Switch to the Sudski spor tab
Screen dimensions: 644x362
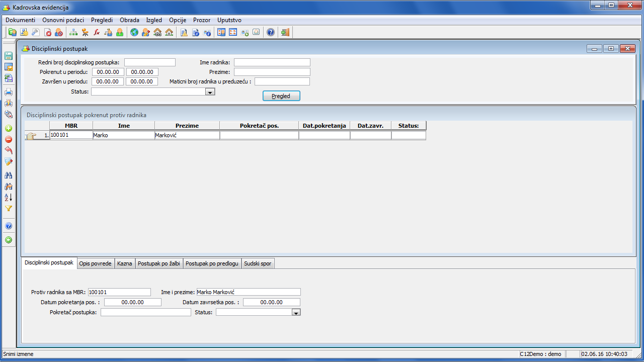point(257,263)
